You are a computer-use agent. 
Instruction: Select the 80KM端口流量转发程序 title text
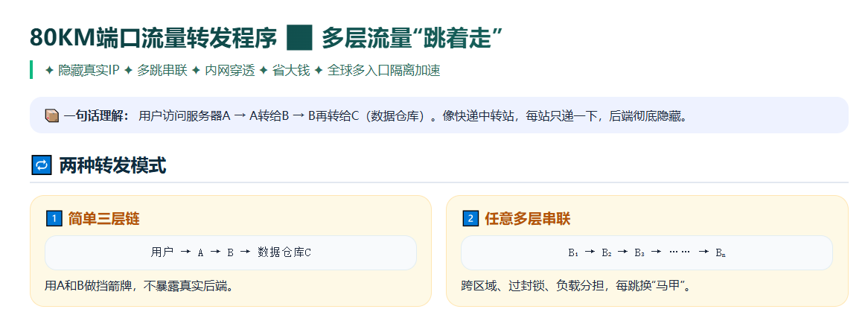(x=153, y=38)
